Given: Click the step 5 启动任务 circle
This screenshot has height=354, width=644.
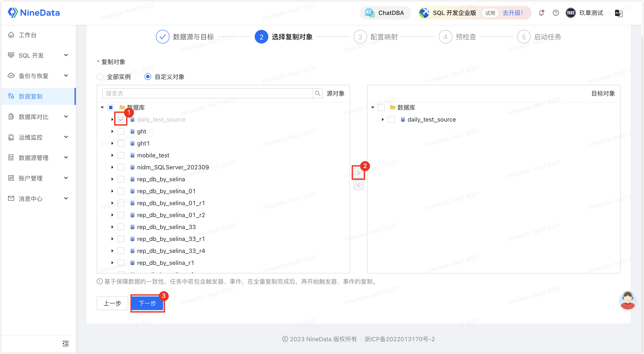Looking at the screenshot, I should tap(524, 37).
